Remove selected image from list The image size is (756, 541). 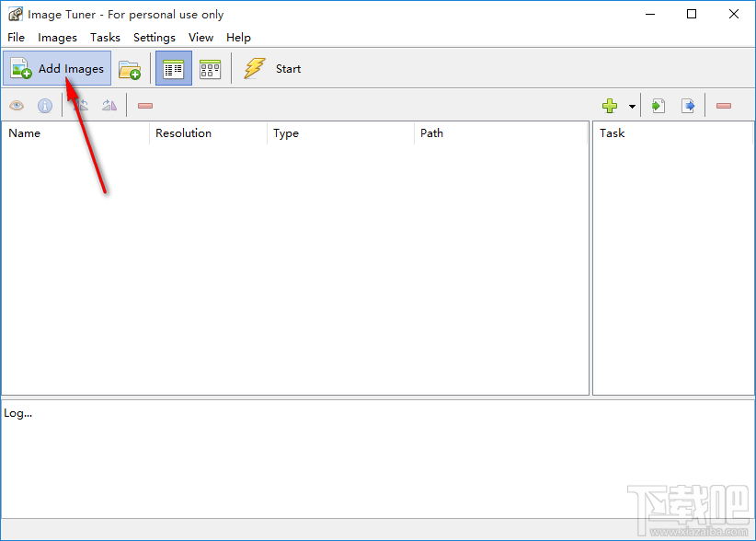click(x=145, y=106)
